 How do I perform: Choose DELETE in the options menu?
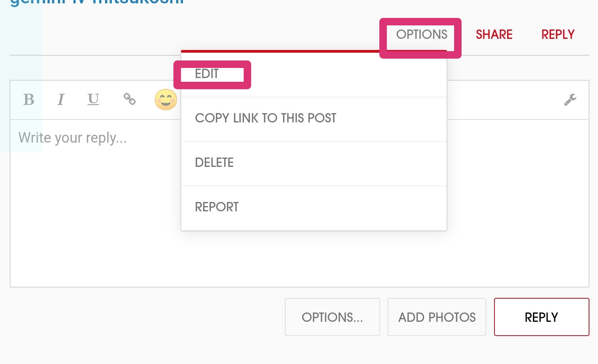click(x=214, y=163)
